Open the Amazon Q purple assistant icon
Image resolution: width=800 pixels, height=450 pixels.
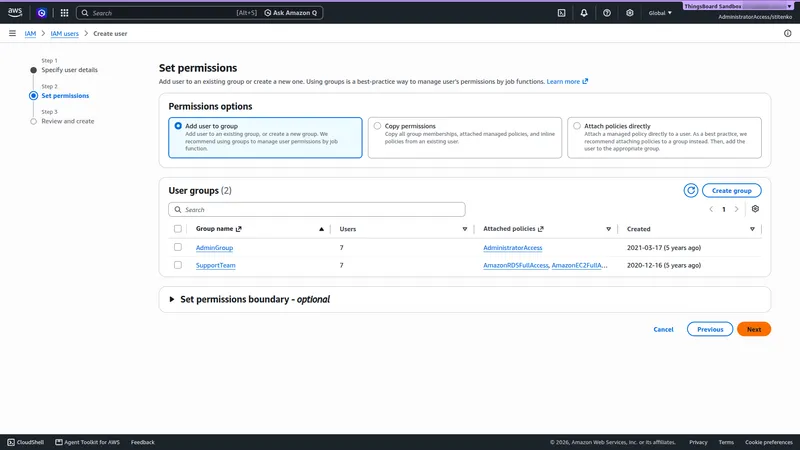[41, 13]
